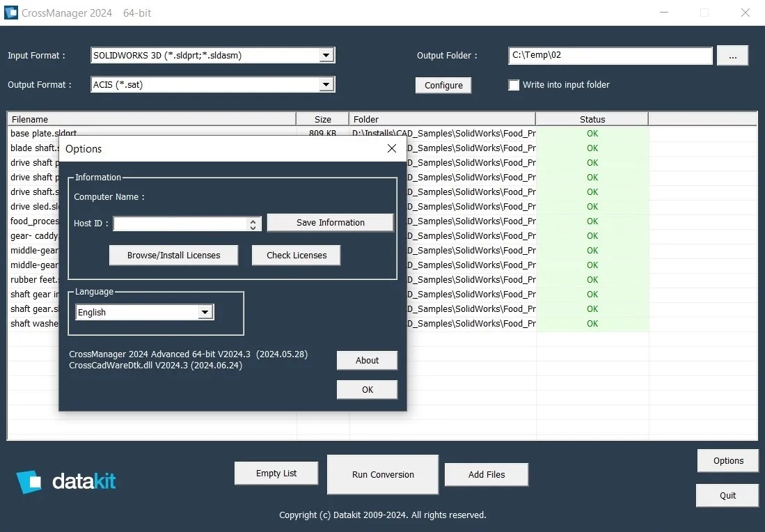
Task: Confirm Options dialog with OK
Action: tap(367, 389)
